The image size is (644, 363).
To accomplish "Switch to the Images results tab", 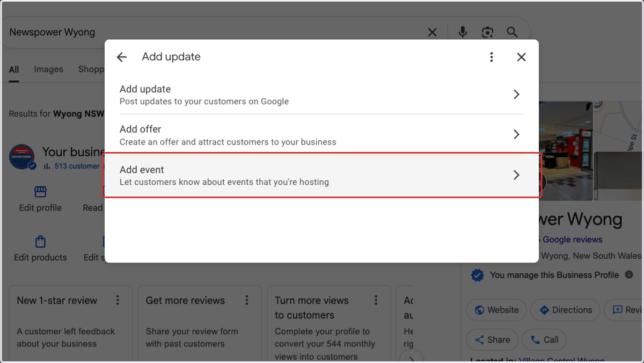I will coord(48,69).
